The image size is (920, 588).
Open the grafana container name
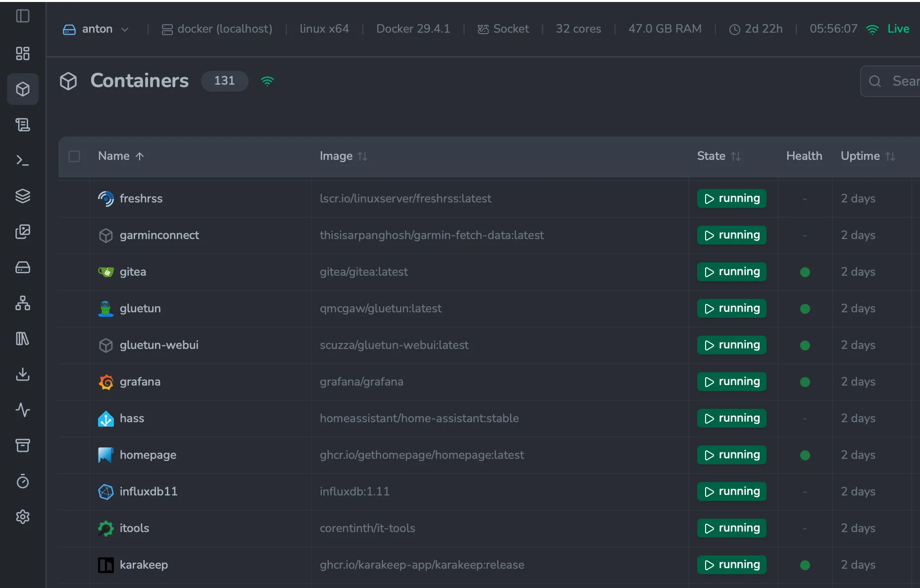[x=140, y=382]
